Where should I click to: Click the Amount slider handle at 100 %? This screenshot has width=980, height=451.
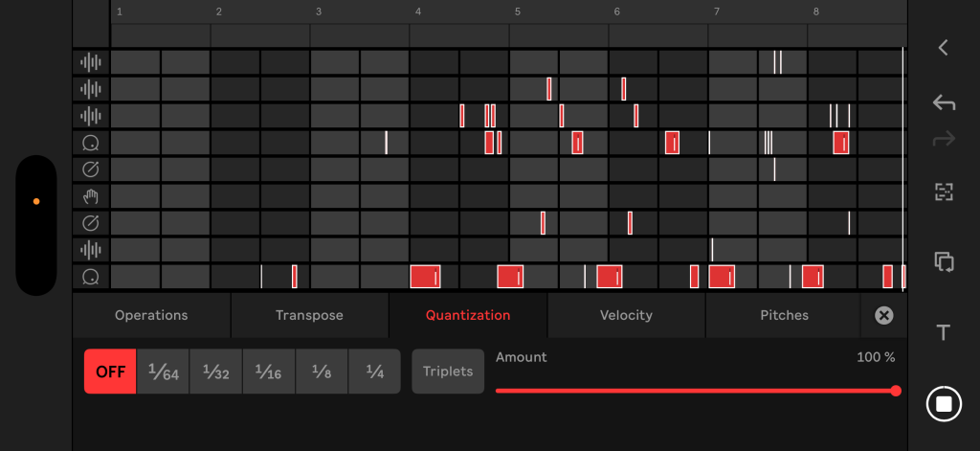pos(896,391)
